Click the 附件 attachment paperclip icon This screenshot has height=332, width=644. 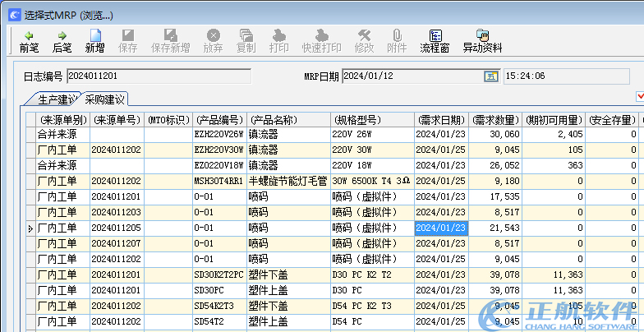point(397,40)
